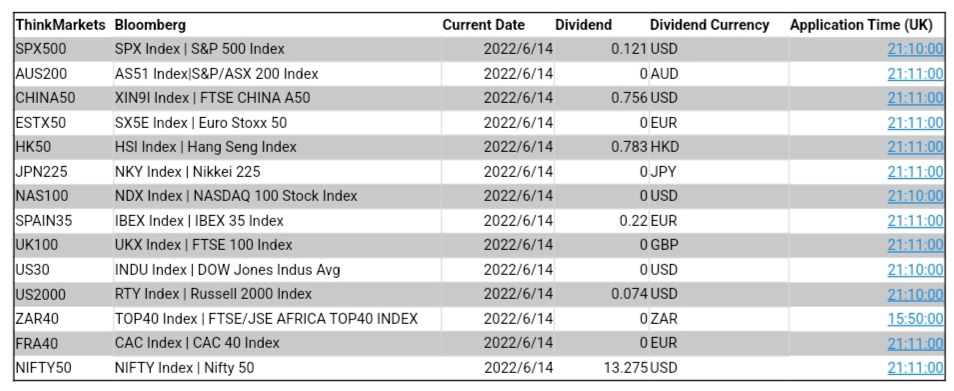Select the Dividend Currency column header

[709, 25]
